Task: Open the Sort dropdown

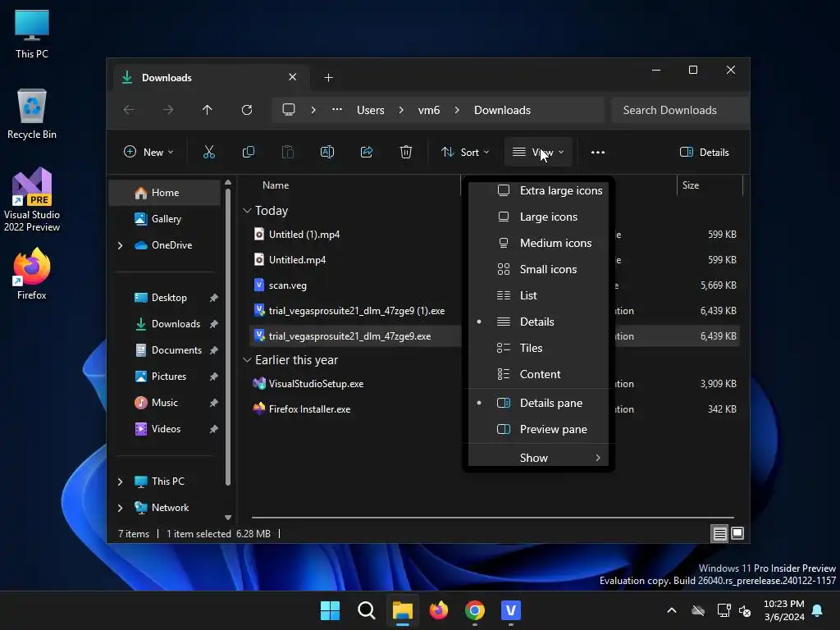Action: [465, 152]
